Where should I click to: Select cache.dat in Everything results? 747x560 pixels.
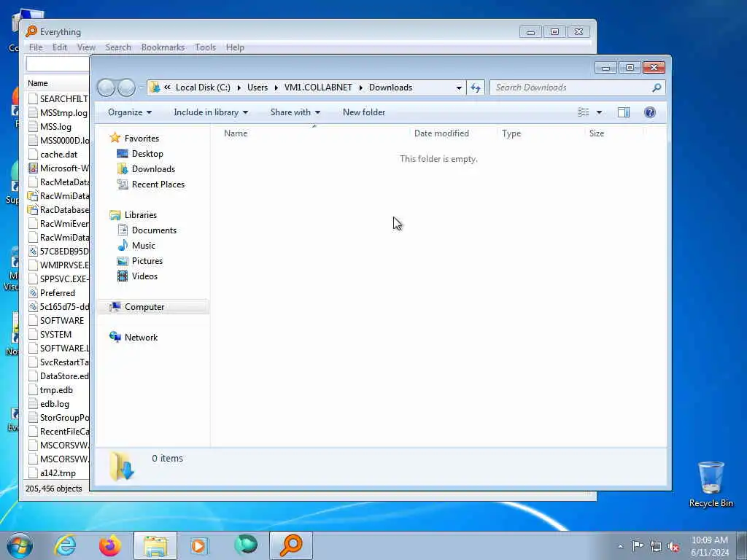pyautogui.click(x=58, y=155)
